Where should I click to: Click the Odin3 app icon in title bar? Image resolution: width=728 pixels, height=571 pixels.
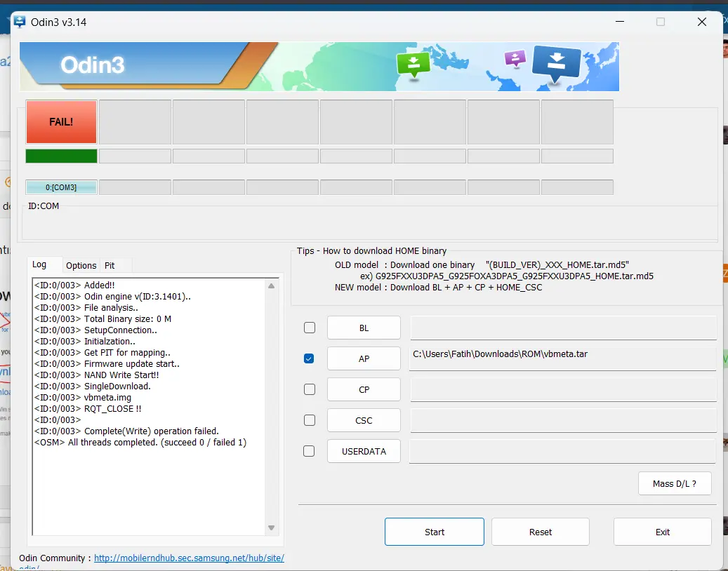pyautogui.click(x=20, y=22)
